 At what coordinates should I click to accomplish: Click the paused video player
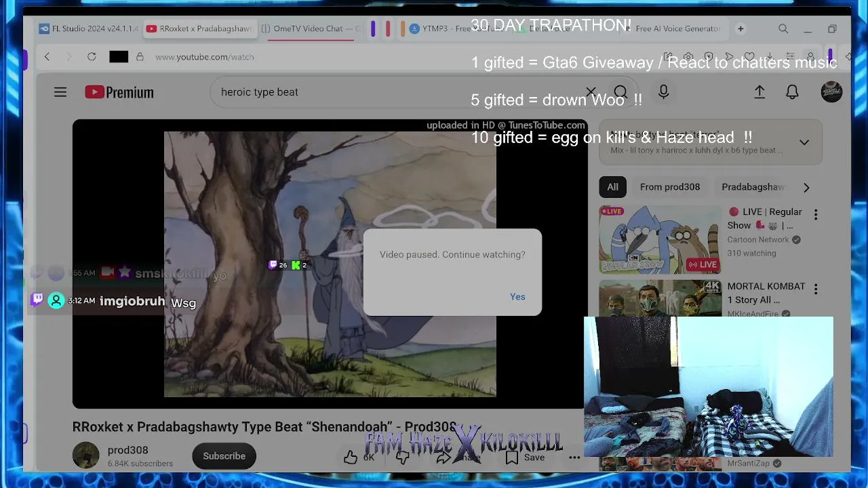[330, 264]
